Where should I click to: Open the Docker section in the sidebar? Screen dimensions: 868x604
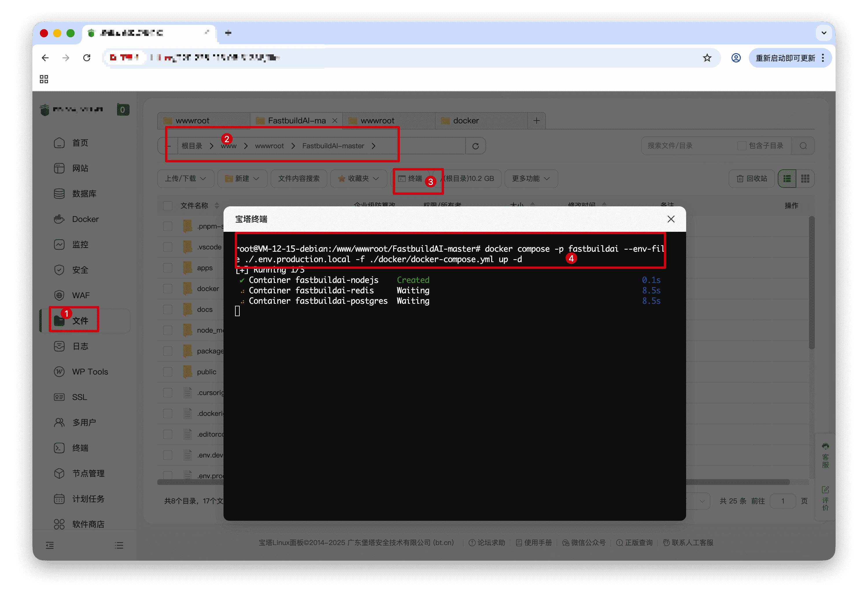tap(85, 219)
